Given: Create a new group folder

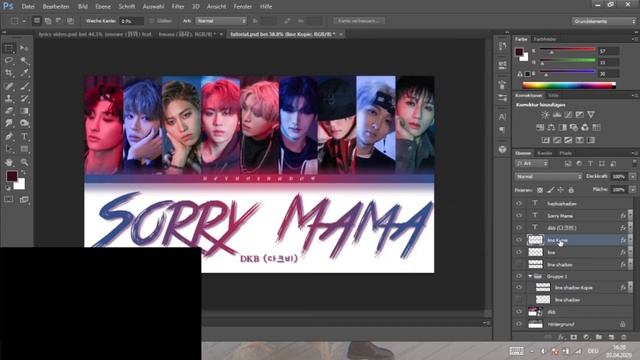Looking at the screenshot, I should 598,337.
